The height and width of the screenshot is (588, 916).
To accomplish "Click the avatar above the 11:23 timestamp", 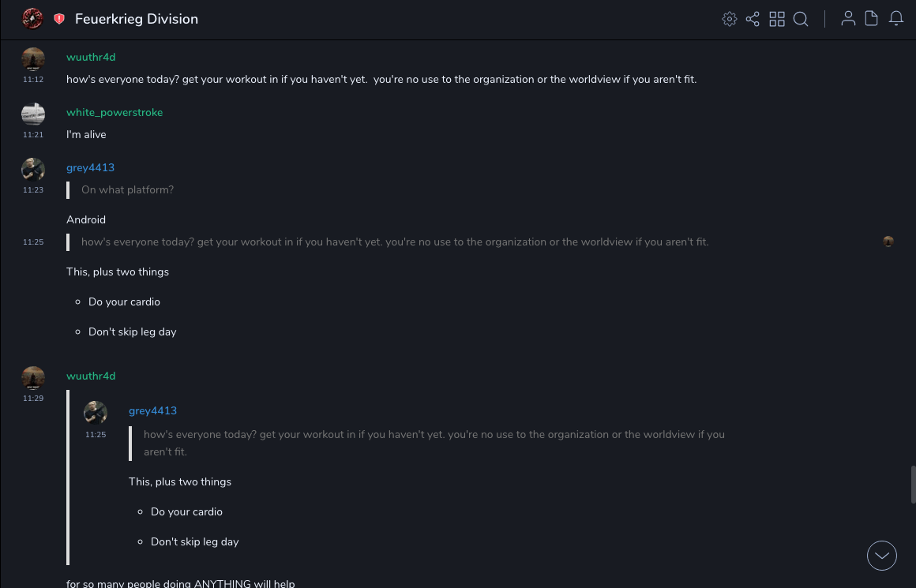I will [x=33, y=170].
